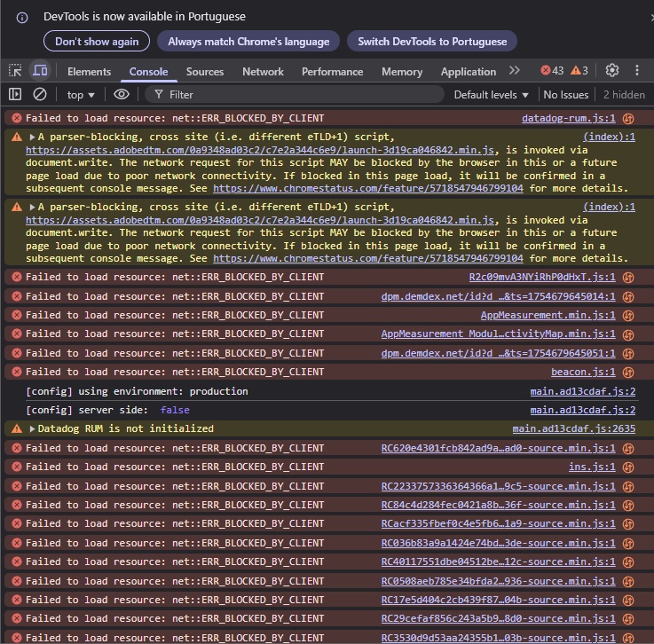Click the info icon in language banner
This screenshot has height=644, width=654.
(21, 18)
